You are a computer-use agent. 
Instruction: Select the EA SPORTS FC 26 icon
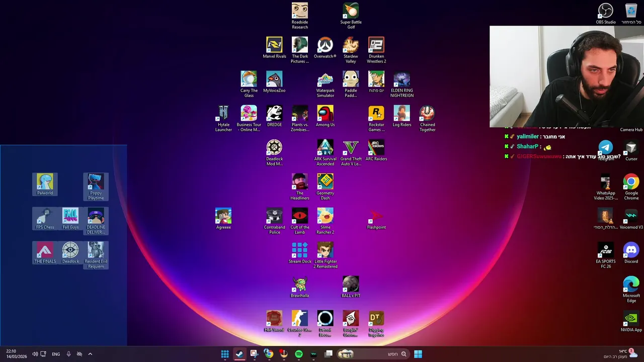606,255
